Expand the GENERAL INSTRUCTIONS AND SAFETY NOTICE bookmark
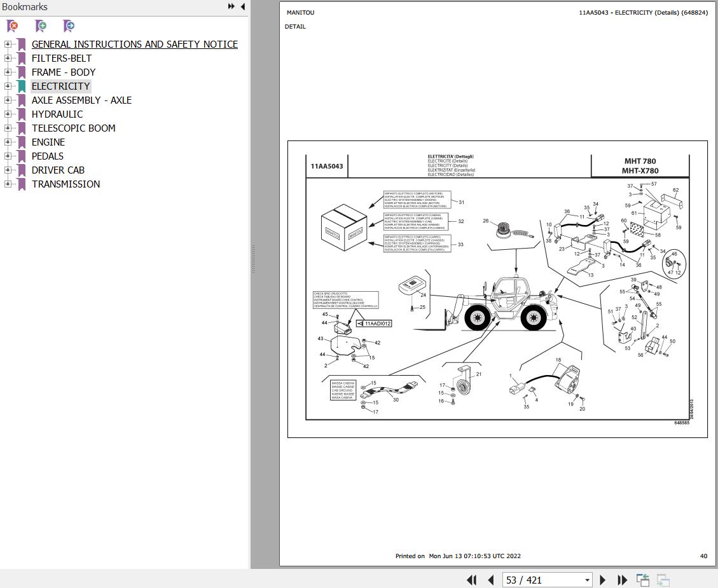 point(8,44)
